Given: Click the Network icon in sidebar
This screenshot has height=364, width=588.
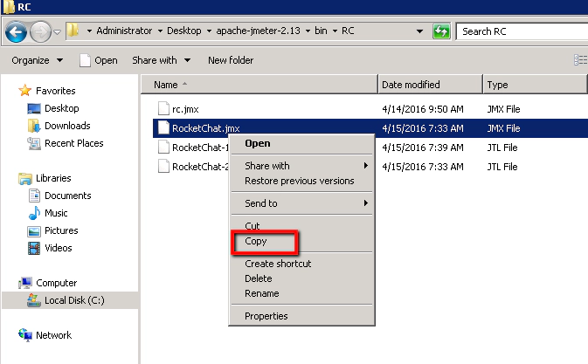Looking at the screenshot, I should click(x=25, y=335).
